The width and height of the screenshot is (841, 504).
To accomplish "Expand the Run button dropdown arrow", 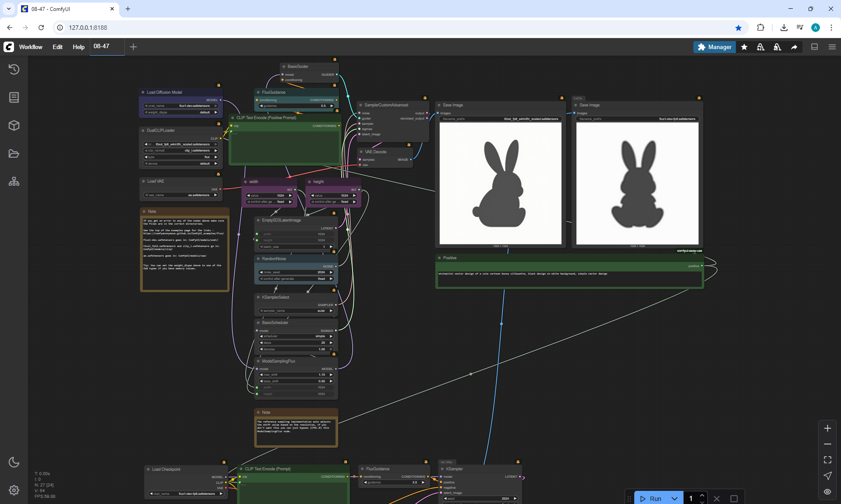I will [x=675, y=498].
